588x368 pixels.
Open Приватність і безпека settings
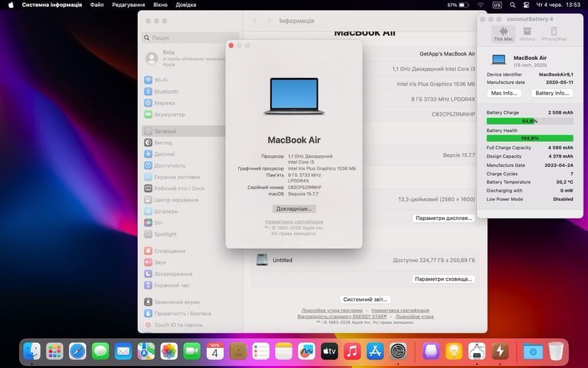click(x=183, y=314)
